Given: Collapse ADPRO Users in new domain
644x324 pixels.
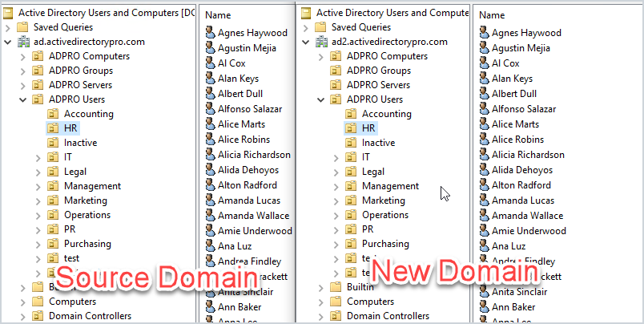Looking at the screenshot, I should (x=320, y=99).
